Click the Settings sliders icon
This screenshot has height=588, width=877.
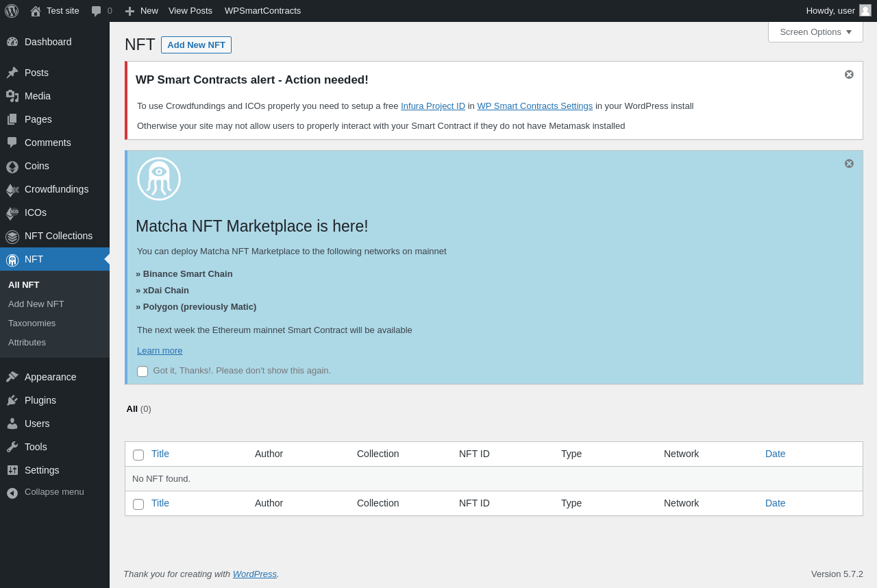coord(12,470)
